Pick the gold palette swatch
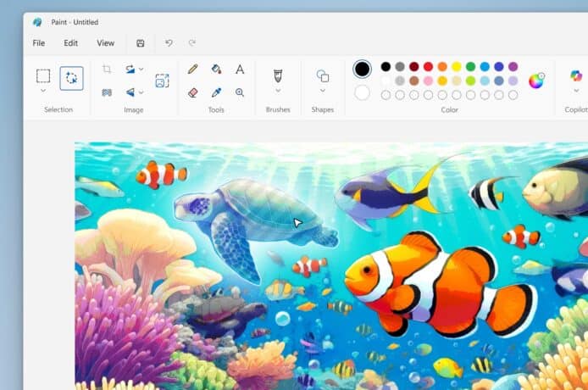 point(442,81)
